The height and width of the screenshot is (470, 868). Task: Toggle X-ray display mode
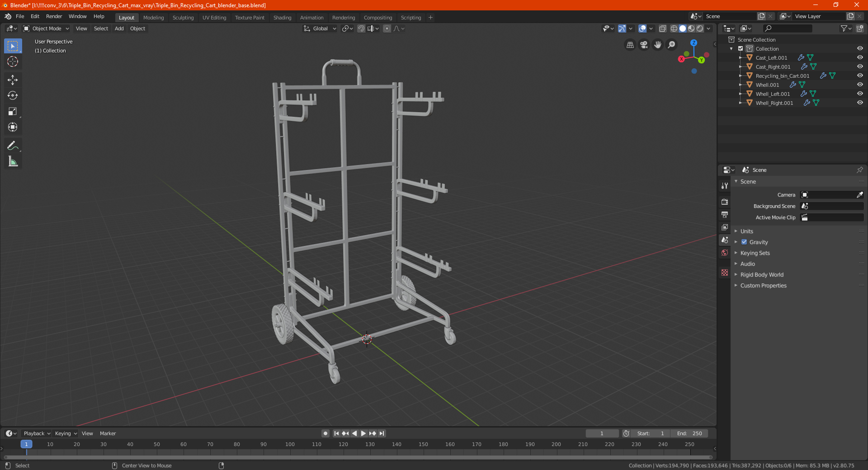coord(662,28)
